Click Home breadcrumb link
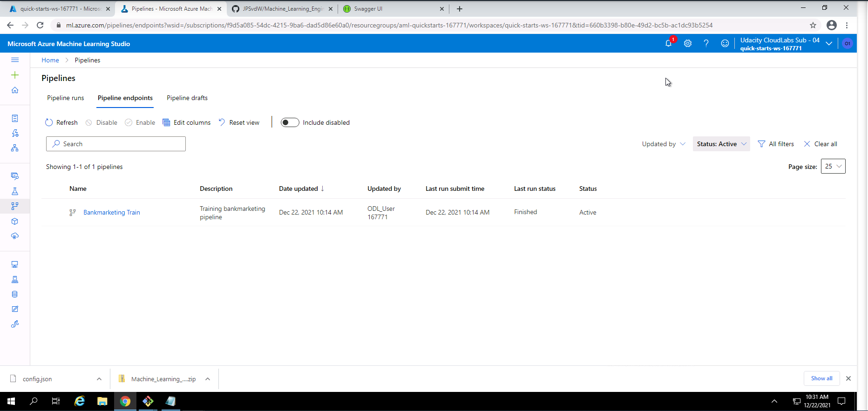The width and height of the screenshot is (868, 411). pyautogui.click(x=50, y=60)
